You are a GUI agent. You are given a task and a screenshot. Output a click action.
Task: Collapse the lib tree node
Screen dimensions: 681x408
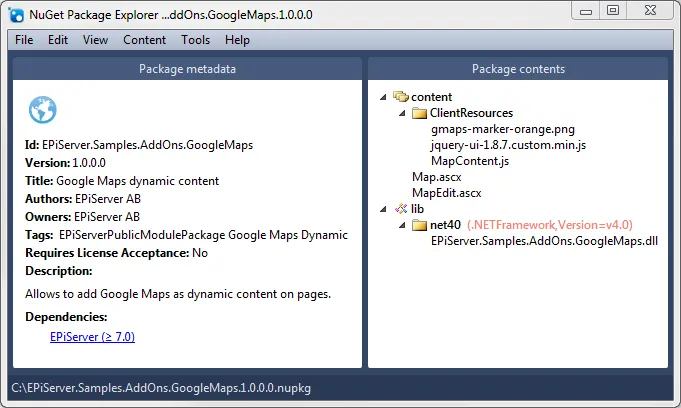pyautogui.click(x=383, y=209)
